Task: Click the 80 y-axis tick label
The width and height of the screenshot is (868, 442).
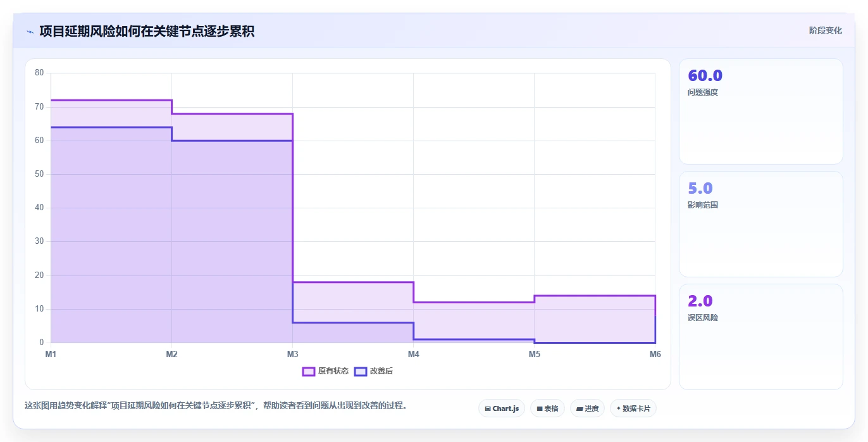Action: pos(39,73)
